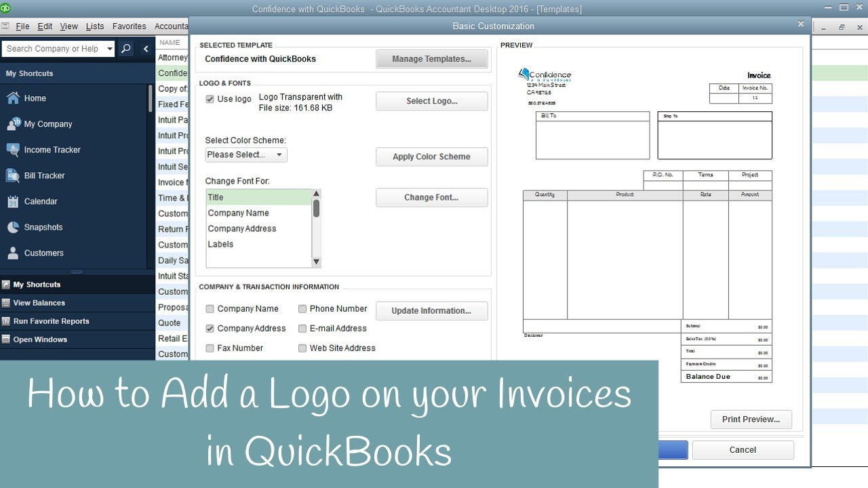Open the Favorites menu

[129, 26]
